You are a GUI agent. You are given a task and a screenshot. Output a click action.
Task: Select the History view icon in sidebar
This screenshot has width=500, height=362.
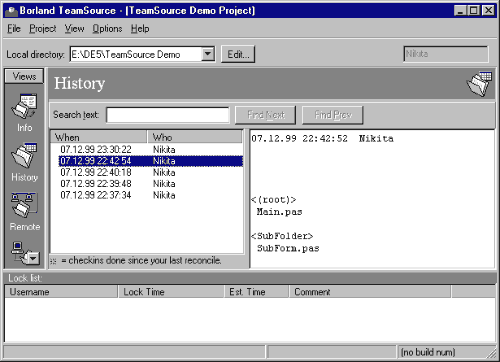pos(24,155)
